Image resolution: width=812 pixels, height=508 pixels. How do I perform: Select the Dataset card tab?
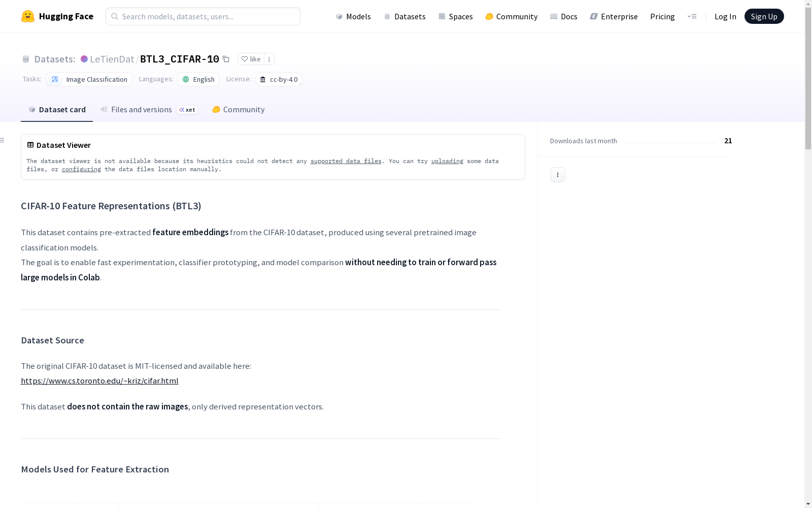coord(57,110)
